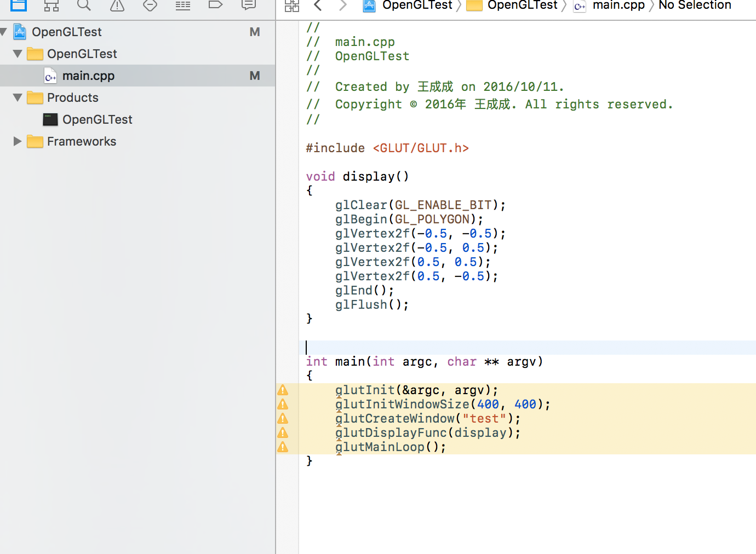Open the No Selection symbol menu
This screenshot has height=554, width=756.
[x=695, y=5]
